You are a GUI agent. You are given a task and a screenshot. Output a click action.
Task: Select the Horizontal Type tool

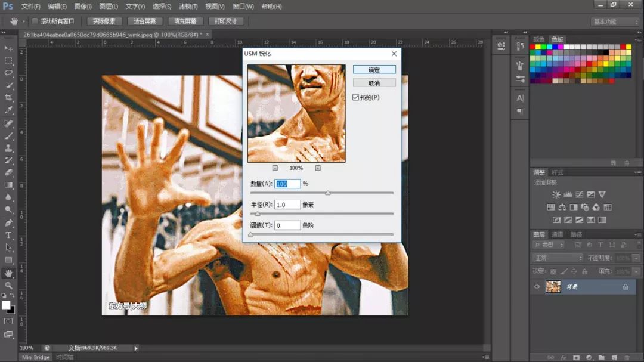(8, 235)
